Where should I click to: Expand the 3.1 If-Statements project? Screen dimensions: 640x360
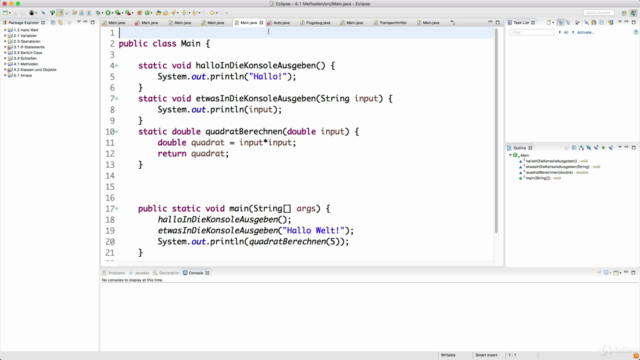pyautogui.click(x=5, y=47)
